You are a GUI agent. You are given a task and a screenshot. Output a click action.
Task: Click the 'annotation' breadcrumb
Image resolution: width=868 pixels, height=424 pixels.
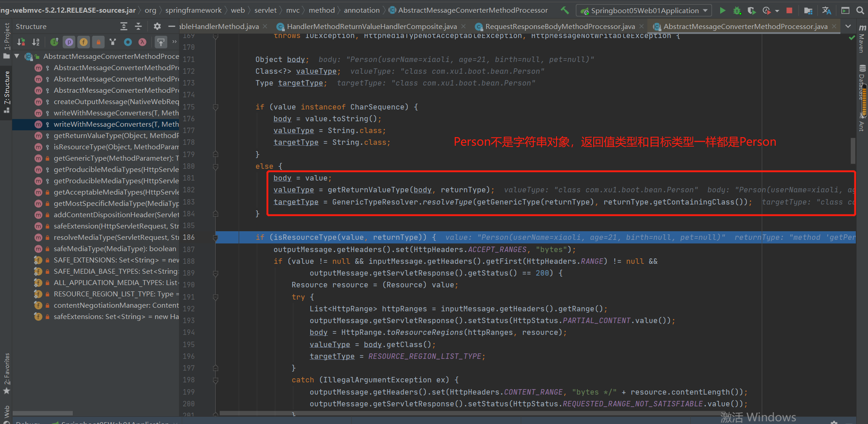point(362,10)
